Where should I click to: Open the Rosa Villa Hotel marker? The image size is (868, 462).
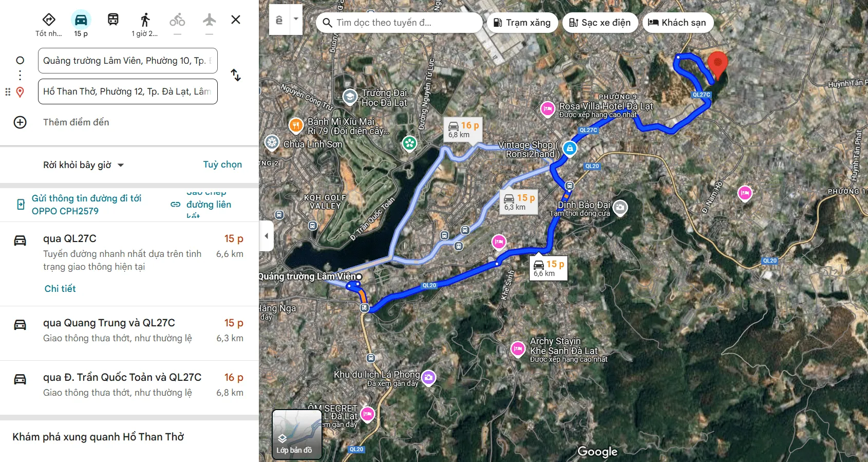(x=548, y=108)
